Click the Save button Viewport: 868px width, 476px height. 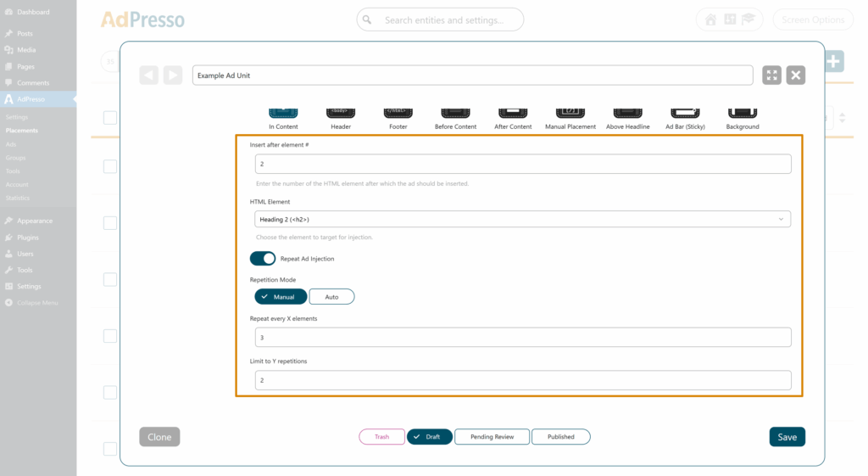click(787, 437)
